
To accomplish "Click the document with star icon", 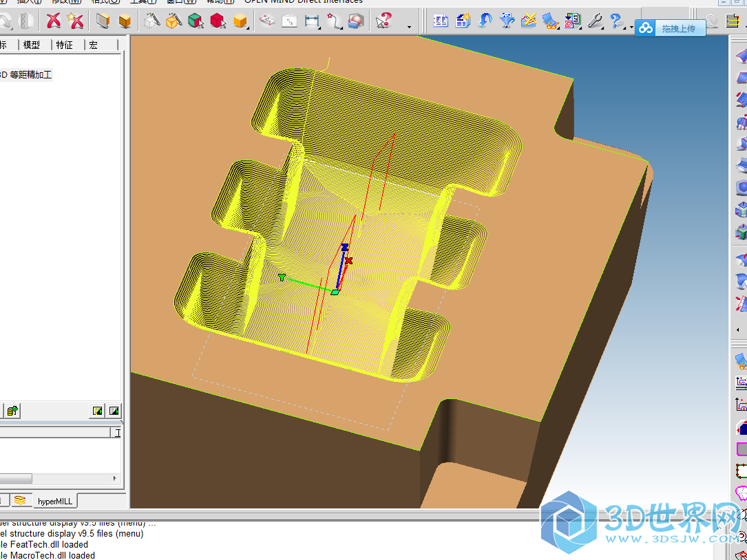I will [x=463, y=21].
